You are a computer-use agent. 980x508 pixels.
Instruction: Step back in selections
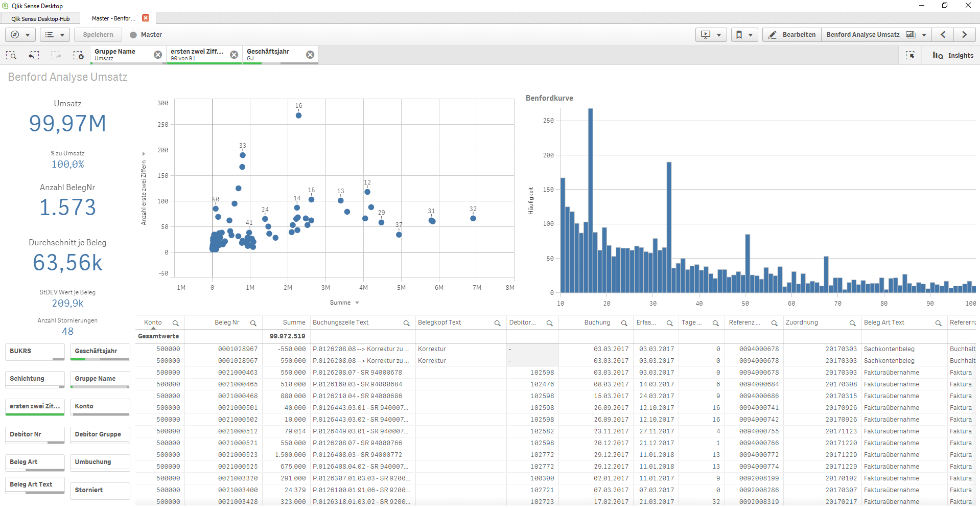click(x=34, y=55)
